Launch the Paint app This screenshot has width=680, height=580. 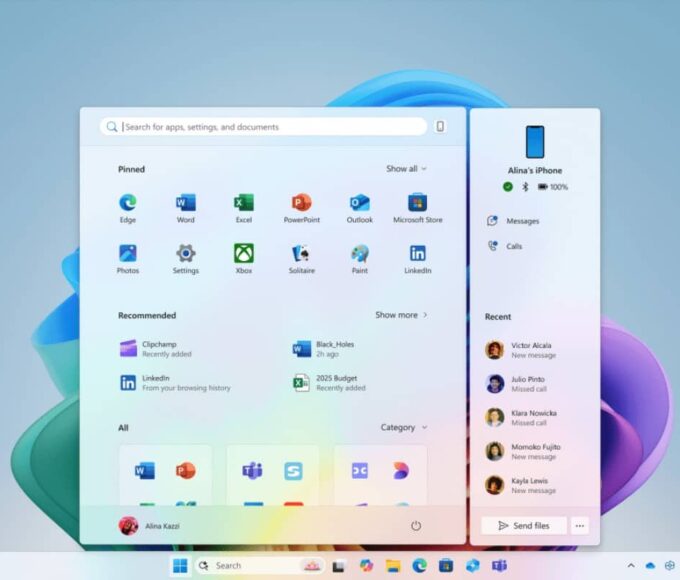360,259
